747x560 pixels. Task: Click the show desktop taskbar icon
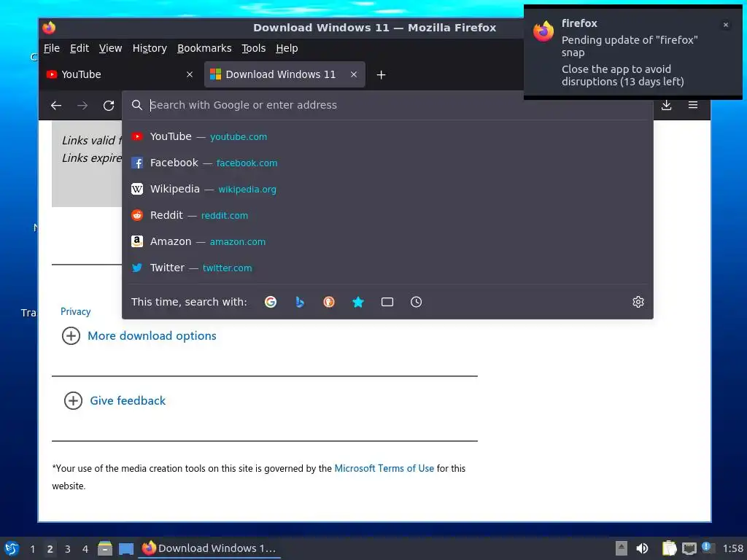pyautogui.click(x=125, y=548)
